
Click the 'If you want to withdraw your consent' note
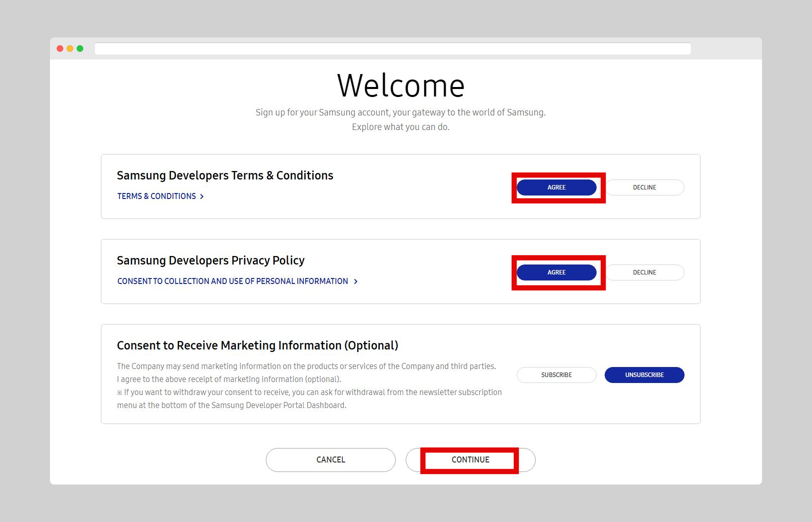coord(309,398)
